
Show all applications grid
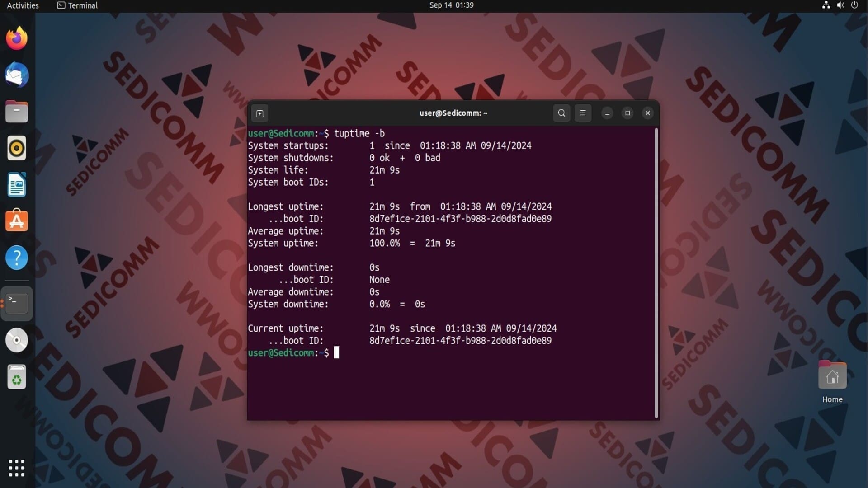tap(17, 468)
